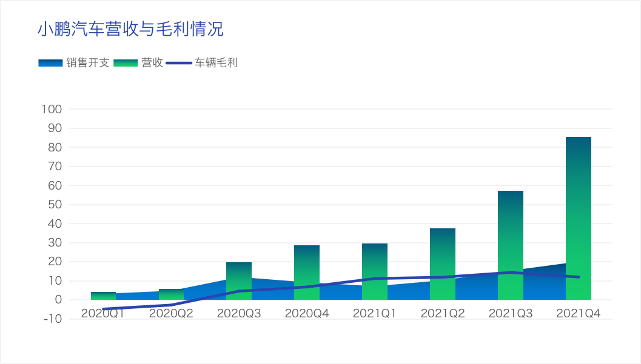Select the 2021Q3 revenue bar
Image resolution: width=641 pixels, height=364 pixels.
(x=511, y=245)
